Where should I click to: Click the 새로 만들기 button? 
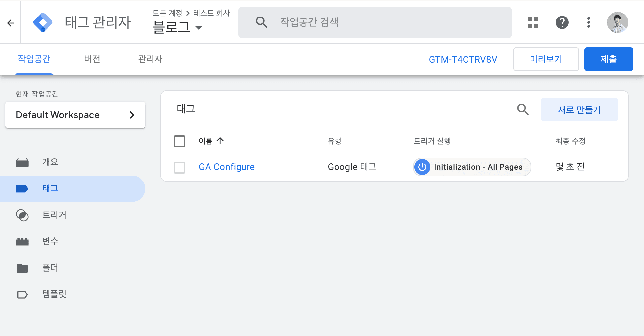click(579, 109)
